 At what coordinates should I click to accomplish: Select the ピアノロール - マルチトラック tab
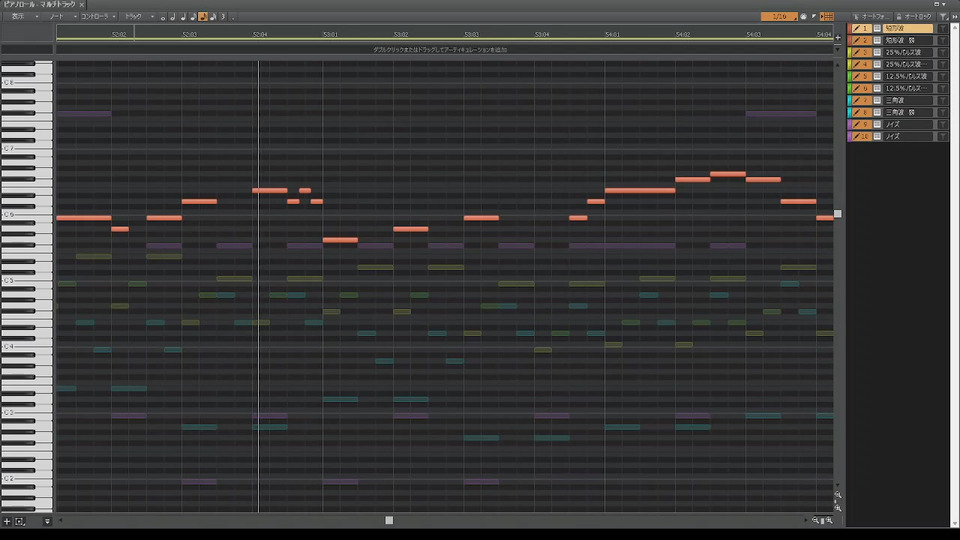tap(39, 4)
